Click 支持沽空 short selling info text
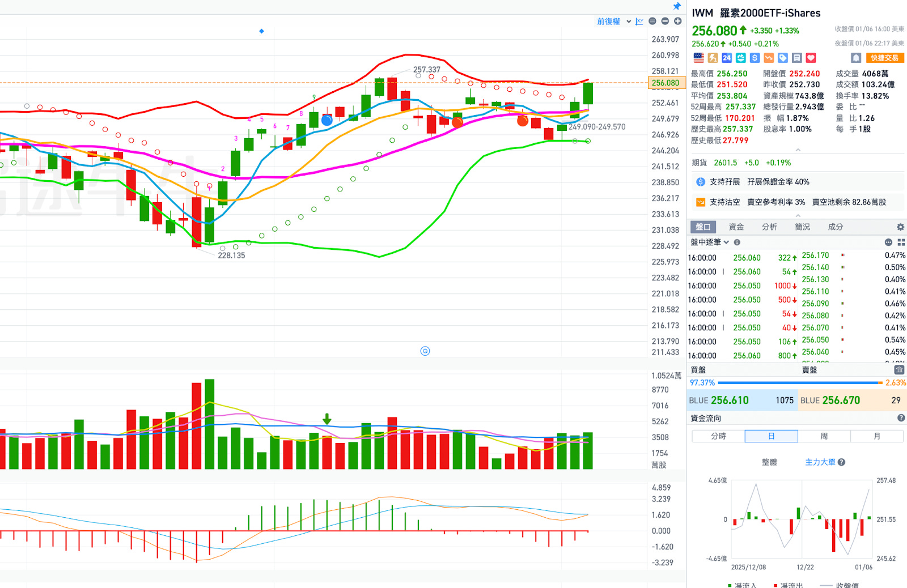 pyautogui.click(x=798, y=202)
